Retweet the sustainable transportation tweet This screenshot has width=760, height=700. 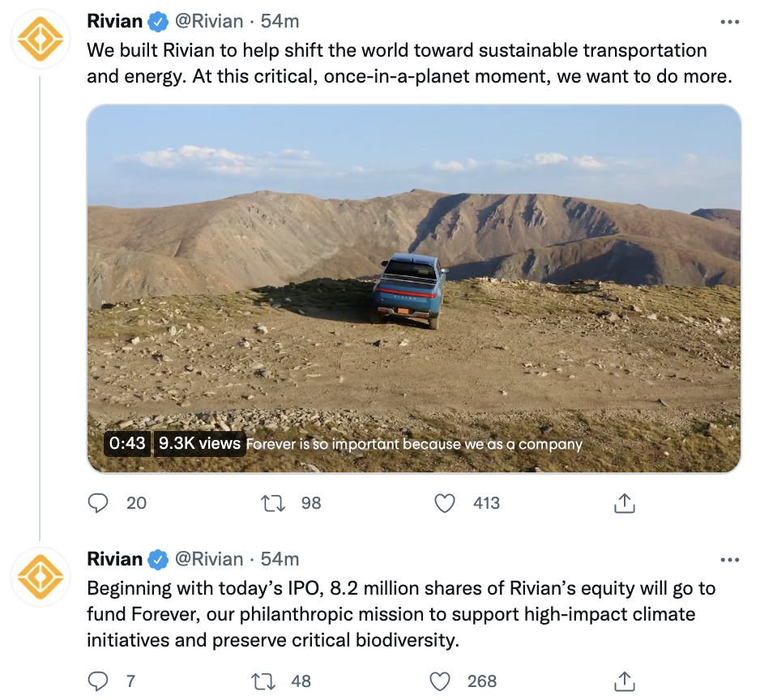coord(275,503)
